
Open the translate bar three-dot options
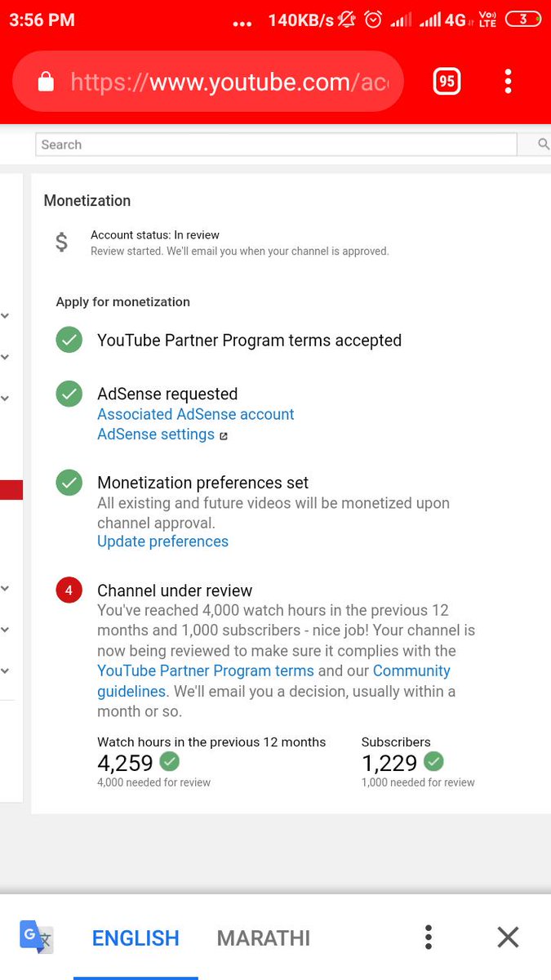click(x=429, y=938)
